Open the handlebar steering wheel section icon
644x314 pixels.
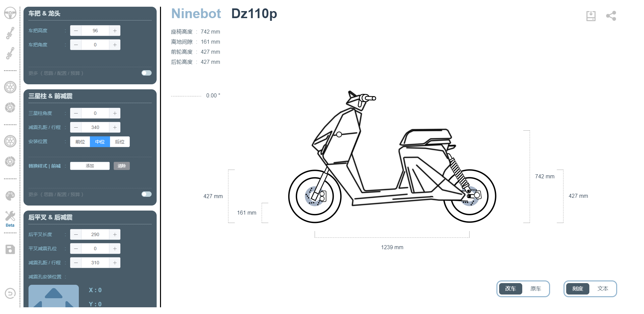point(10,13)
